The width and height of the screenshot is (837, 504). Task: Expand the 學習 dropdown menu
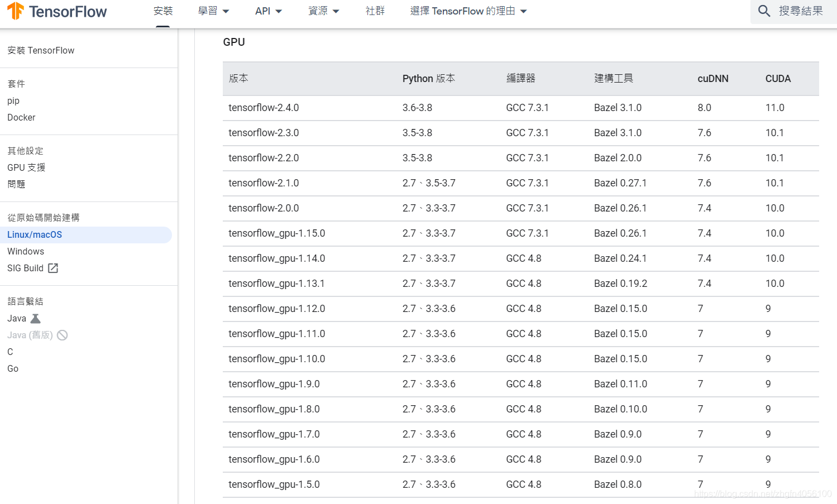(x=213, y=11)
